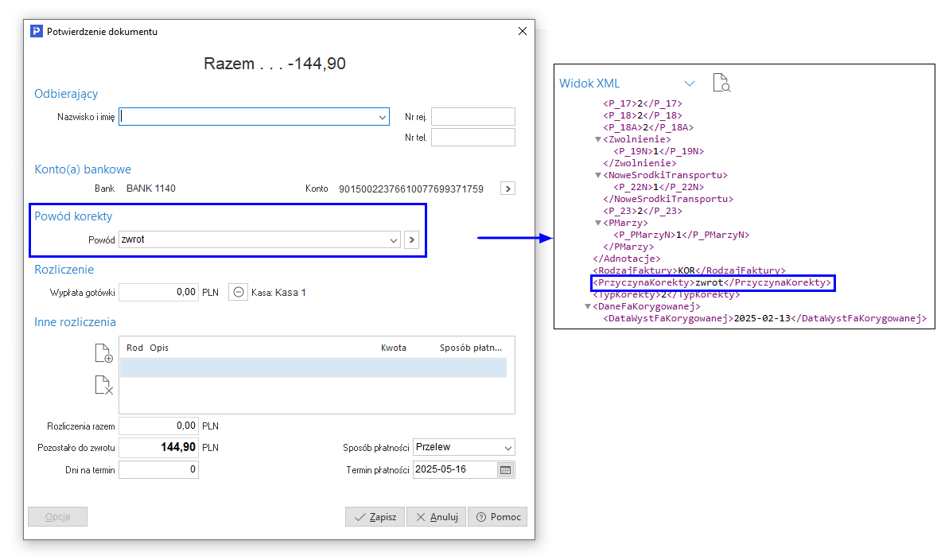This screenshot has width=937, height=560.
Task: Click the Kwota column header
Action: pyautogui.click(x=393, y=348)
